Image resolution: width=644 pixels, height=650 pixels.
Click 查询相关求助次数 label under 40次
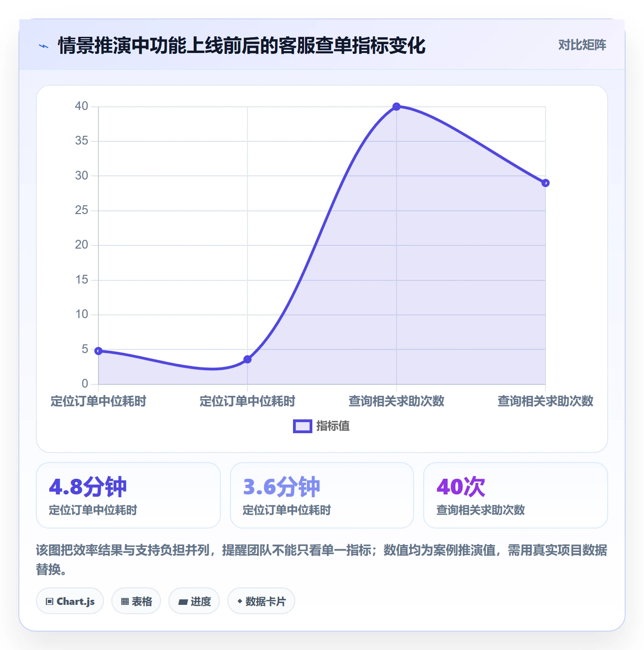(x=480, y=510)
